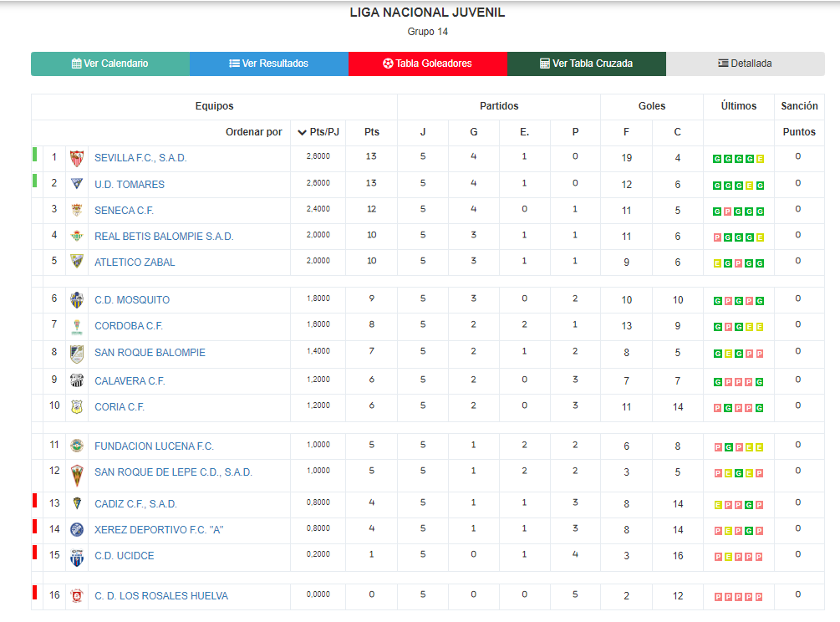Image resolution: width=840 pixels, height=622 pixels.
Task: Open REAL BETIS BALOMPIE S.A.D. link
Action: 164,237
